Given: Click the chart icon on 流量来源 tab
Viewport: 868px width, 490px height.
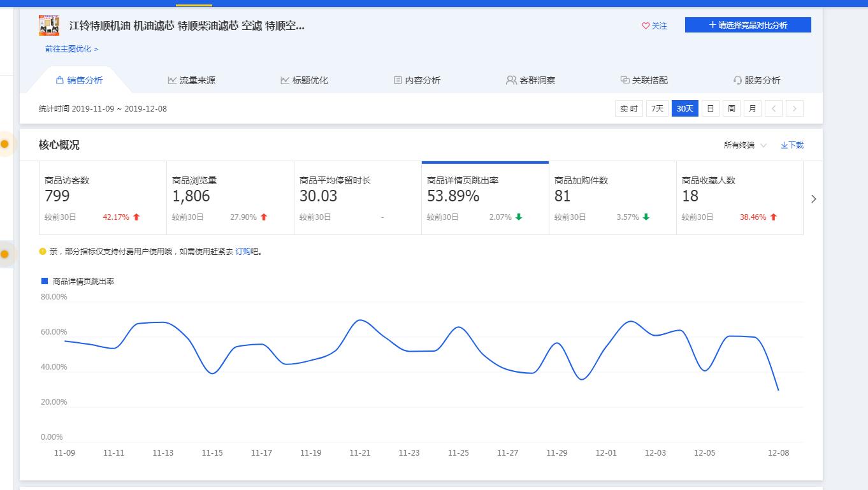Looking at the screenshot, I should click(172, 80).
